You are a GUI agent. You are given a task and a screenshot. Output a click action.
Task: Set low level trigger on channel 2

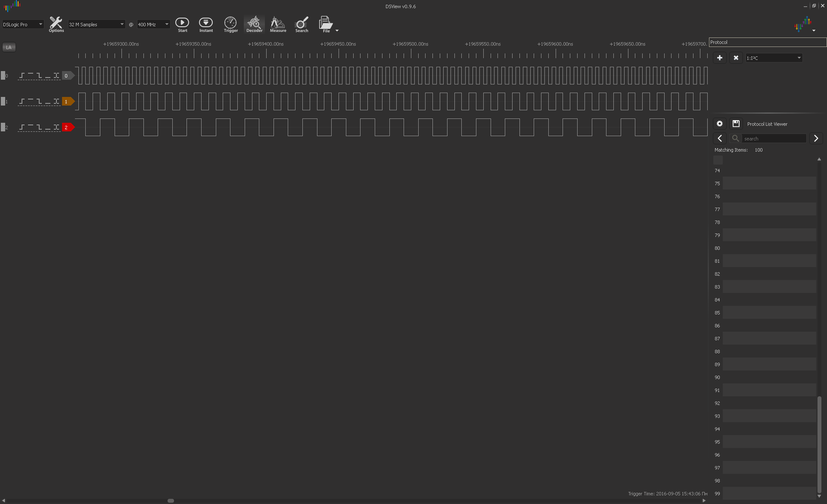(x=47, y=128)
